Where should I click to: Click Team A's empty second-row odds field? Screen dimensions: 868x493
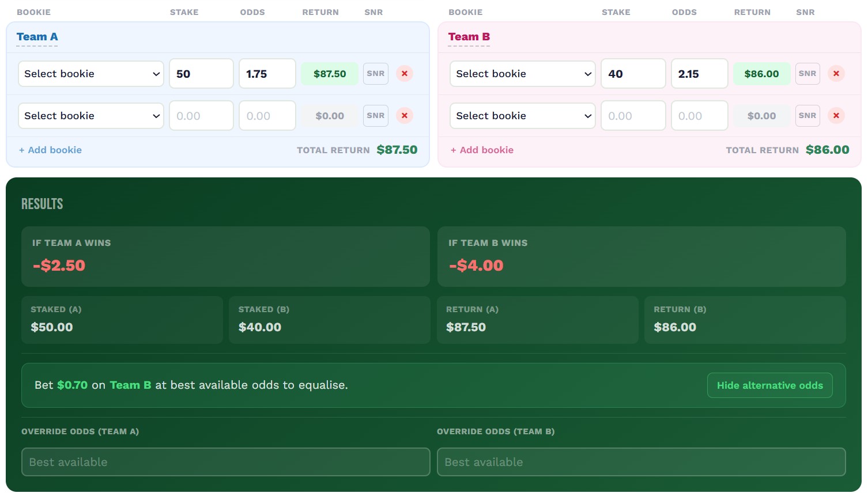tap(267, 116)
